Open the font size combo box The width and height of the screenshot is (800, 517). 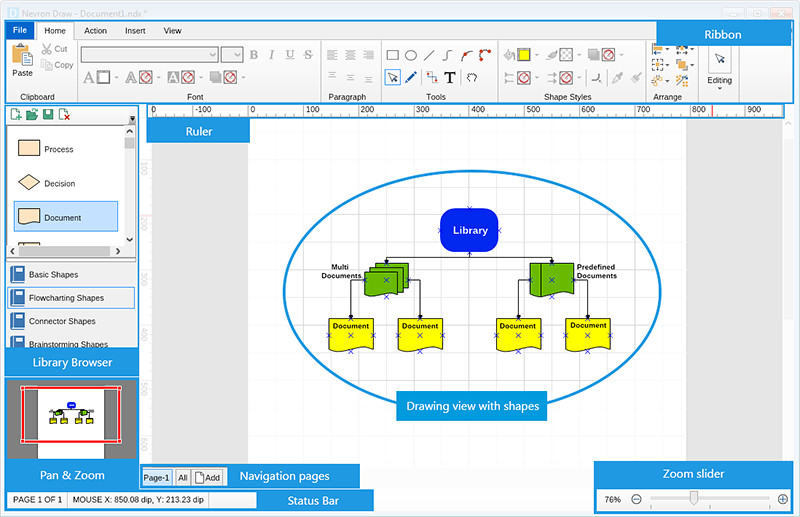click(x=232, y=55)
